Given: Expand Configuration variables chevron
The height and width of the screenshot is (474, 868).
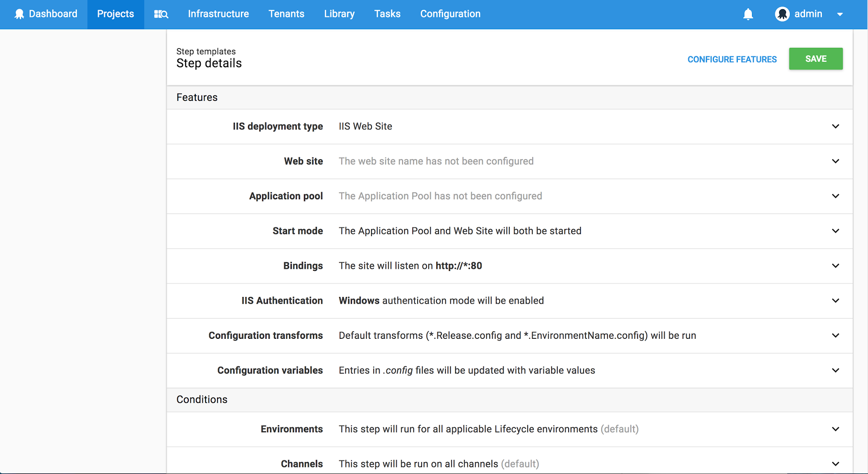Looking at the screenshot, I should click(835, 370).
